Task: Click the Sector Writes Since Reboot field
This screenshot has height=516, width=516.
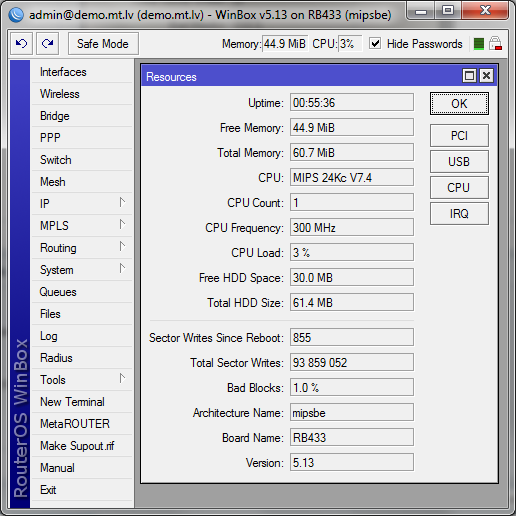Action: 352,338
